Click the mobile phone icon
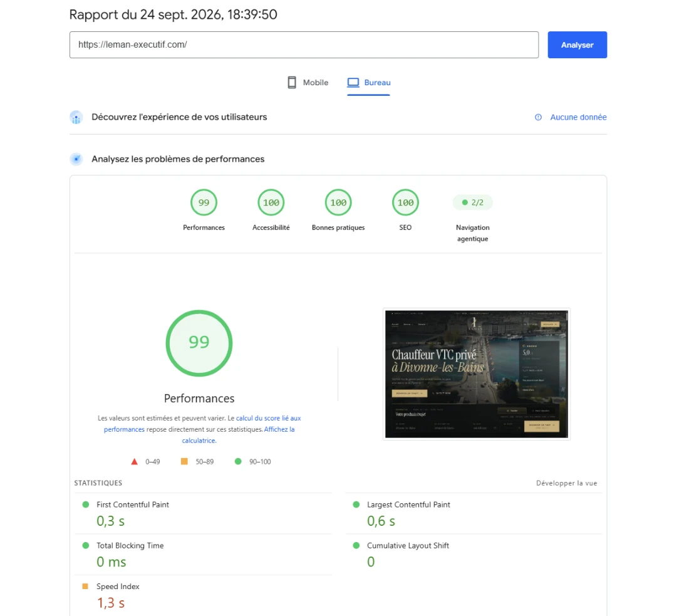Image resolution: width=689 pixels, height=616 pixels. click(292, 83)
